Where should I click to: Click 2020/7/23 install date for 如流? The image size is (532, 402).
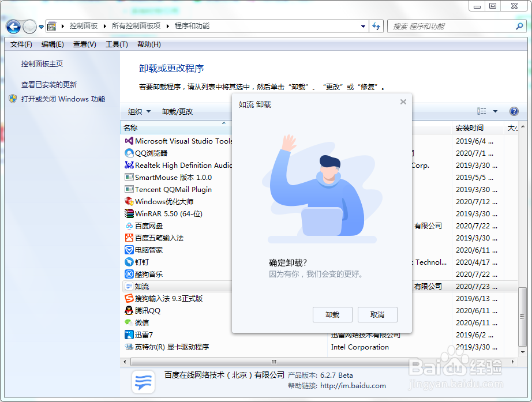(x=477, y=286)
